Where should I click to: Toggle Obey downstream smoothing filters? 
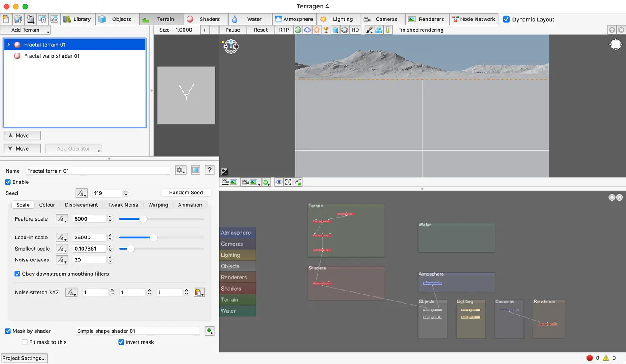18,274
